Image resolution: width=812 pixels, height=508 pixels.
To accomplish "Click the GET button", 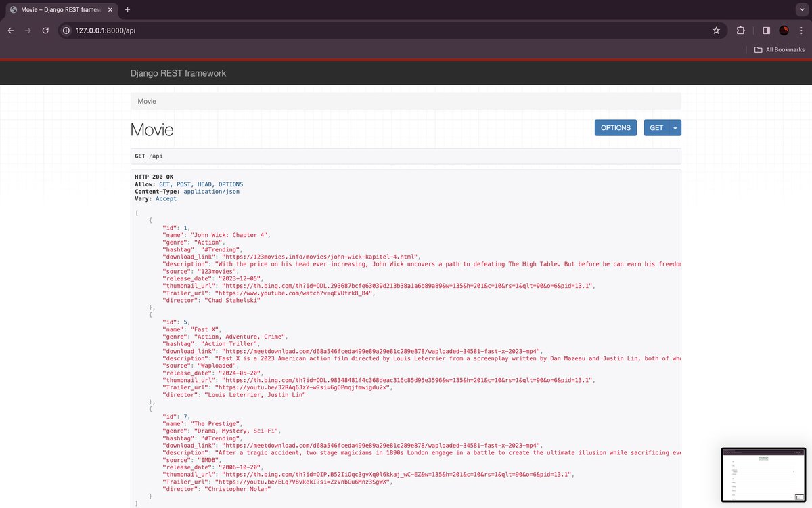I will [x=656, y=127].
